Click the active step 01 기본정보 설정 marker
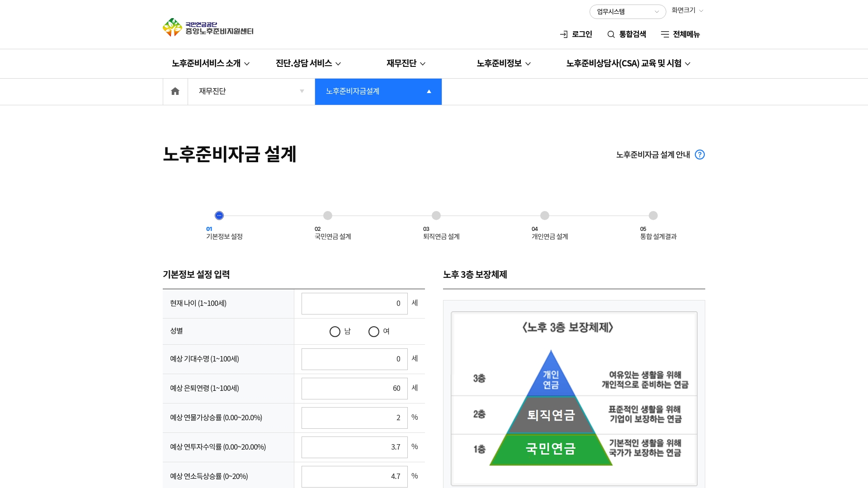Viewport: 868px width, 488px height. 219,216
